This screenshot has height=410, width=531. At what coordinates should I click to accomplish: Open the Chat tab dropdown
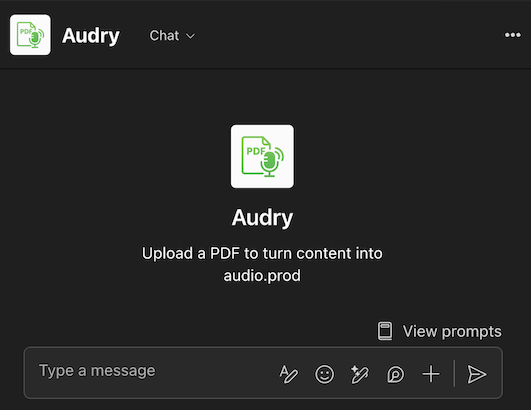point(172,36)
